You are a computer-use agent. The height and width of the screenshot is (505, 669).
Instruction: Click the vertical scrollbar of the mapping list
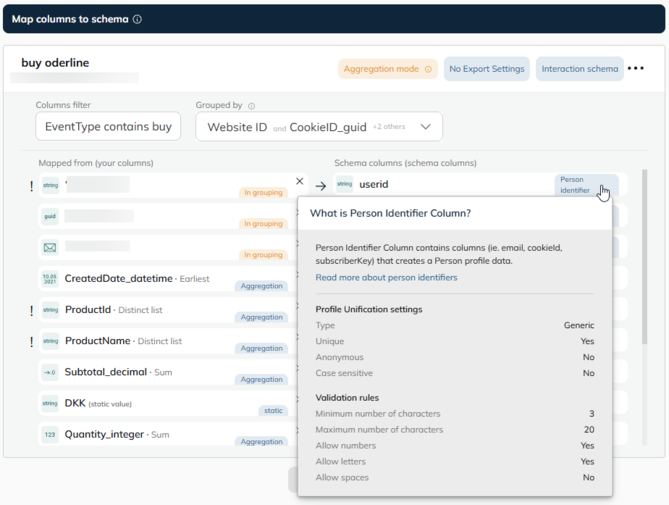[x=644, y=257]
